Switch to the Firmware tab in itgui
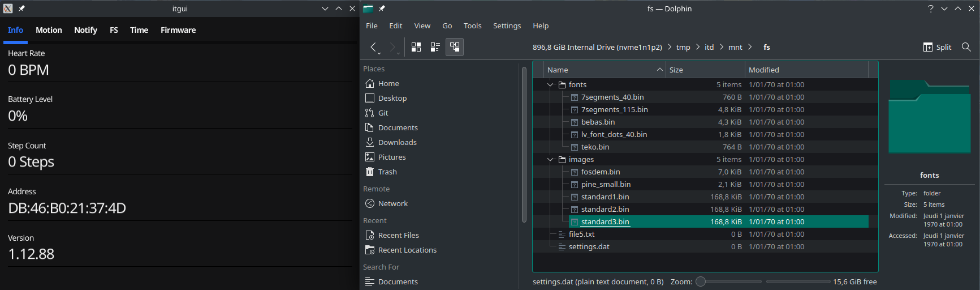 click(x=178, y=30)
